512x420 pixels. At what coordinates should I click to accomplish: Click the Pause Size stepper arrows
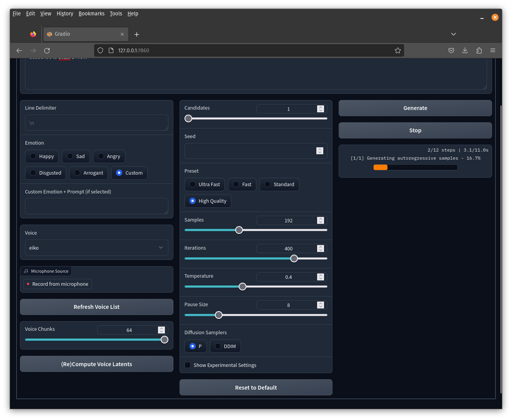321,305
